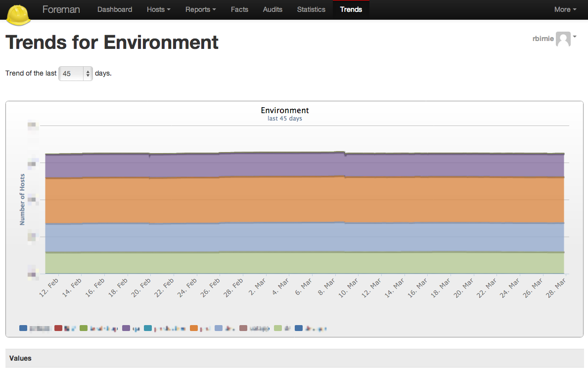Expand the More menu
588x374 pixels.
[x=565, y=9]
